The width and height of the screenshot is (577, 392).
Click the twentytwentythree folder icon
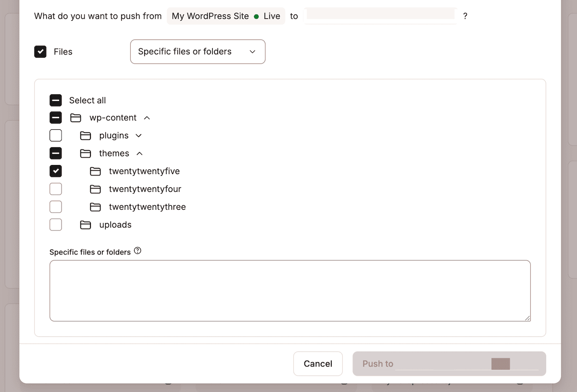click(x=95, y=206)
